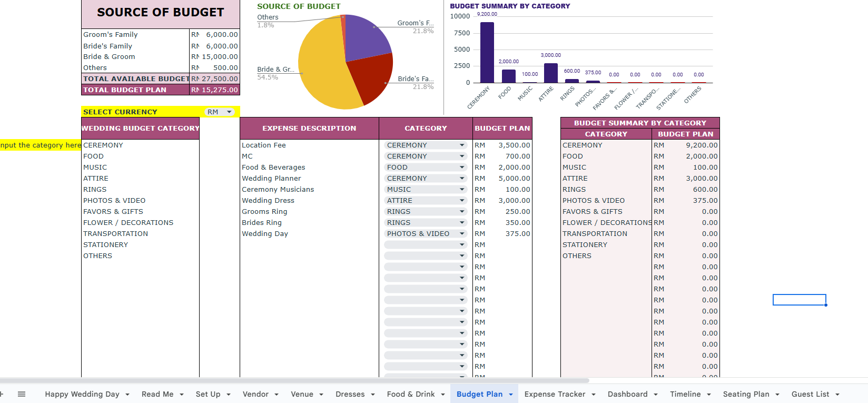Open the Food & Drink sheet tab
Viewport: 868px width, 403px height.
click(410, 394)
